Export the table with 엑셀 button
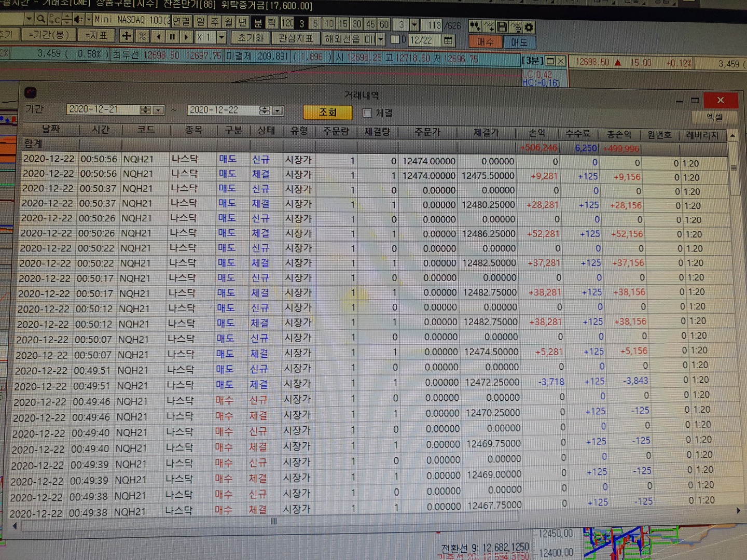The width and height of the screenshot is (747, 560). click(714, 117)
